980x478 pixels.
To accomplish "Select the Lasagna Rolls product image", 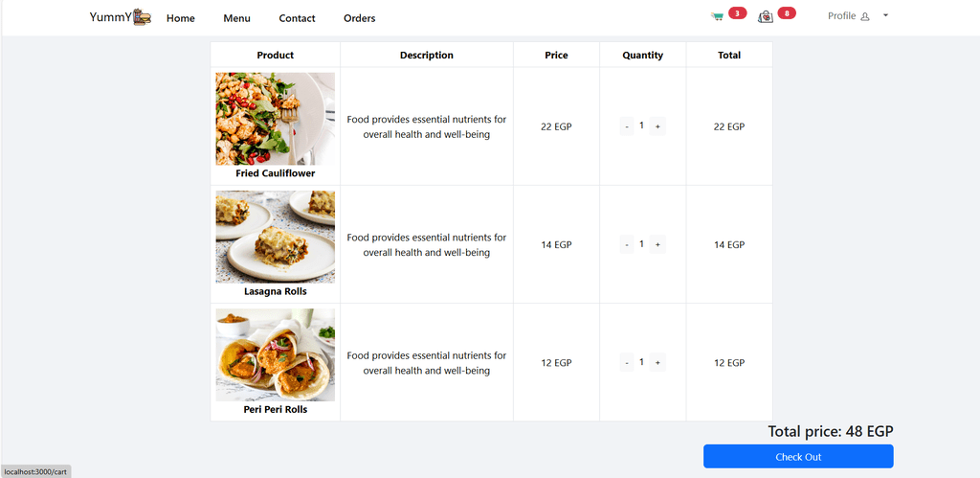I will tap(275, 238).
